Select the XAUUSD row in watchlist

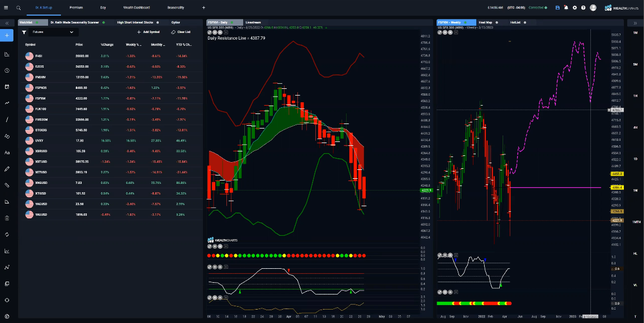(111, 214)
